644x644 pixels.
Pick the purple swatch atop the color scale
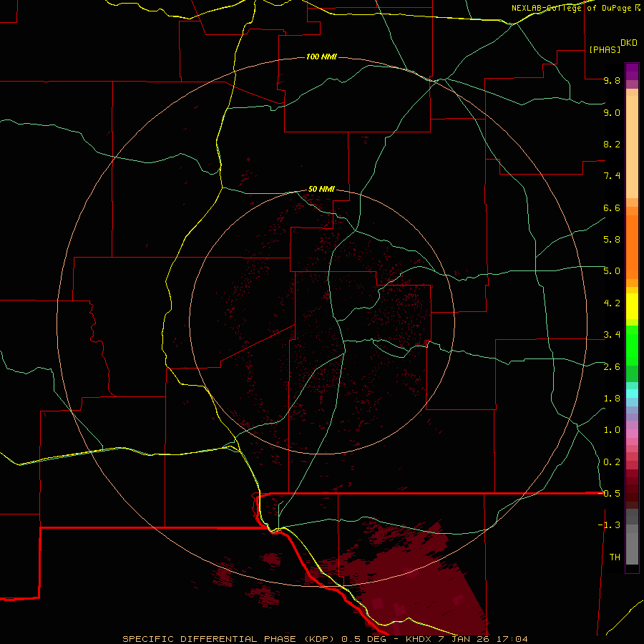coord(632,72)
